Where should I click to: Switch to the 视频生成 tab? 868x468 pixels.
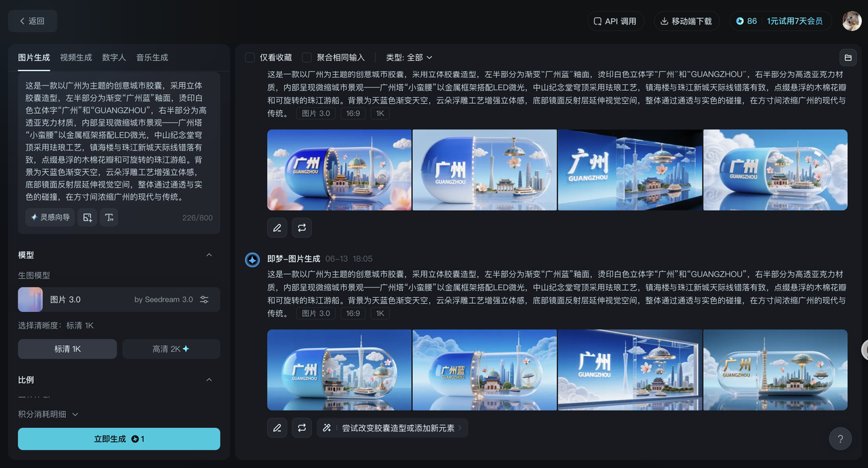[x=76, y=57]
